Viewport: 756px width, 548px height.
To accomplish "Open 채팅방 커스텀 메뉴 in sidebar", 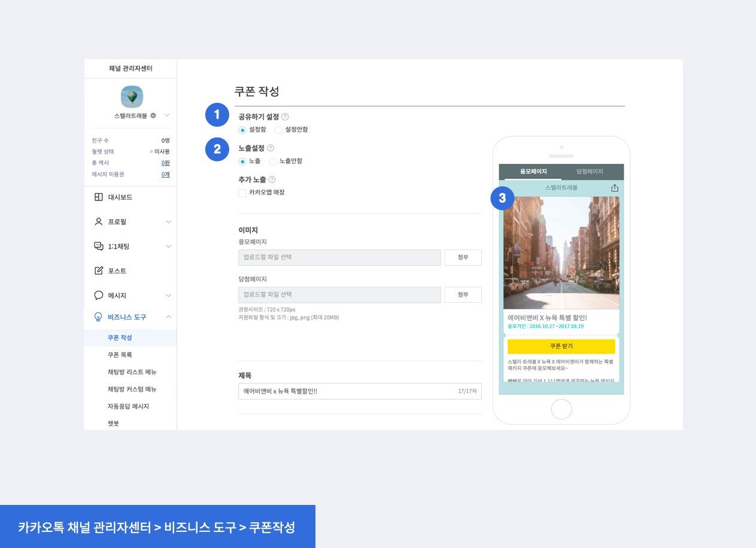I will pos(130,389).
